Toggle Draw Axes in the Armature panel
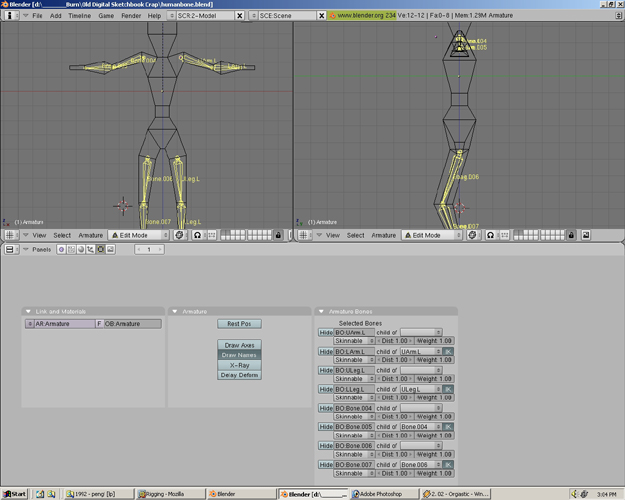The image size is (625, 500). 239,345
